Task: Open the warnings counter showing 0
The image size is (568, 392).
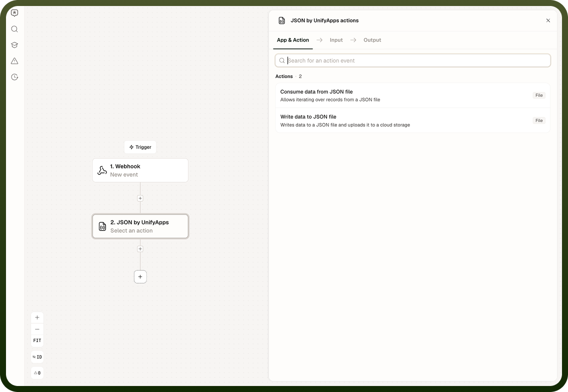Action: click(x=37, y=373)
